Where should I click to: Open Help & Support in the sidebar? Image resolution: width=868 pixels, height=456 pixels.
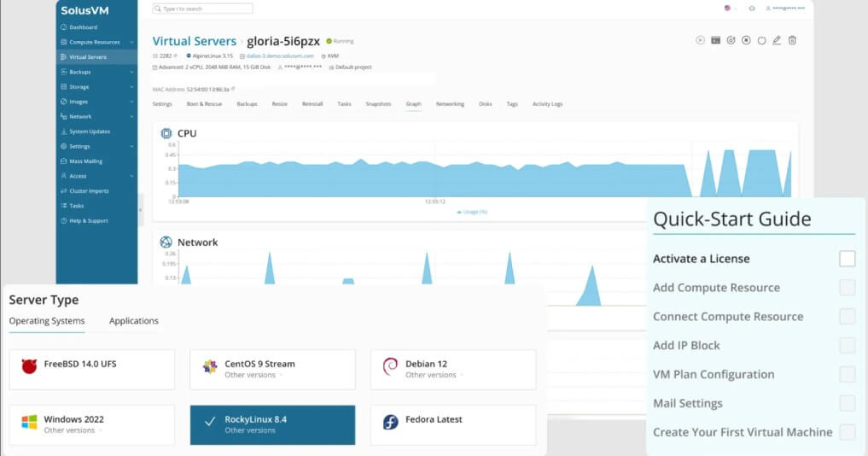(x=89, y=220)
